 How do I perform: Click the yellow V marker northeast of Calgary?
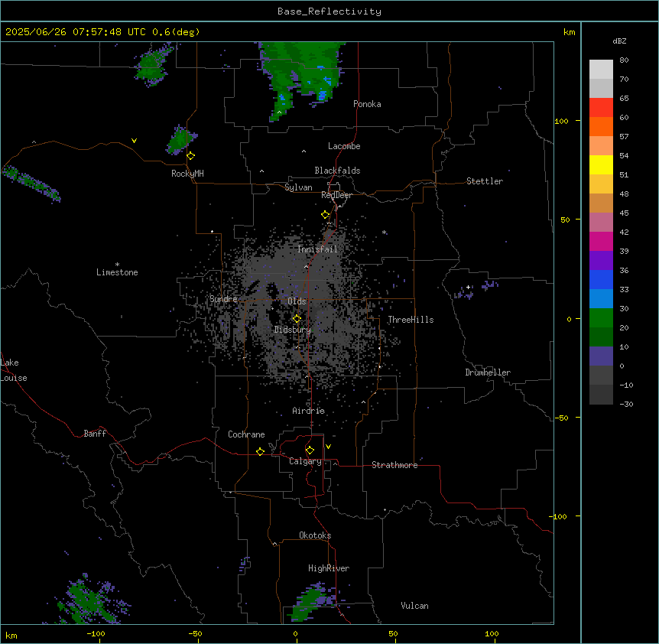click(328, 447)
